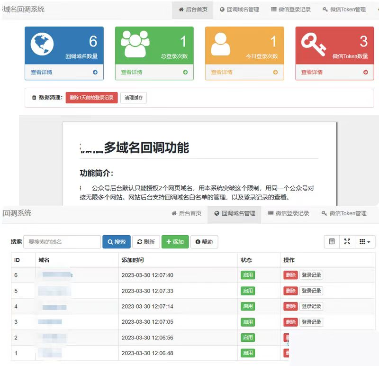Viewport: 379px width, 366px height.
Task: Click the operations column header
Action: tap(328, 260)
